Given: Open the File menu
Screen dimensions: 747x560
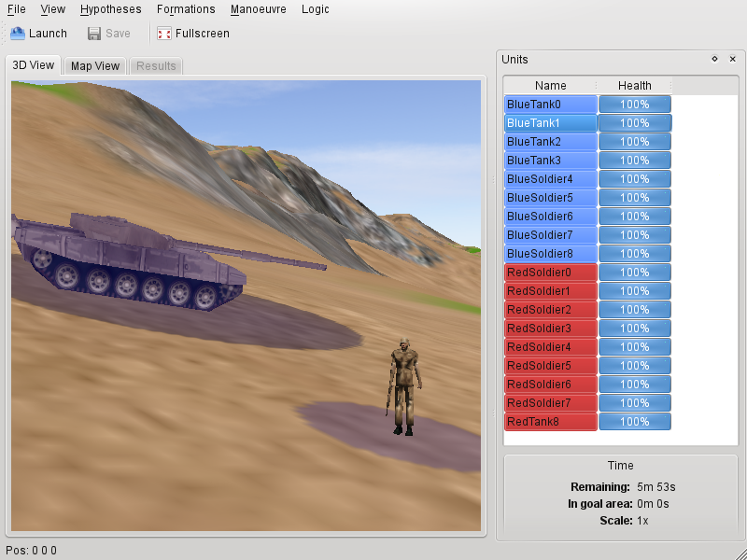Looking at the screenshot, I should (17, 9).
